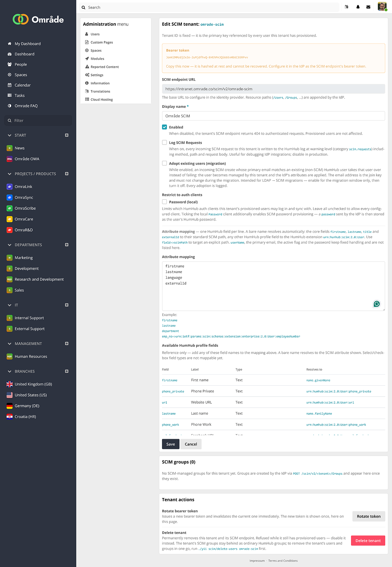392x567 pixels.
Task: Open messages envelope icon
Action: click(x=368, y=7)
